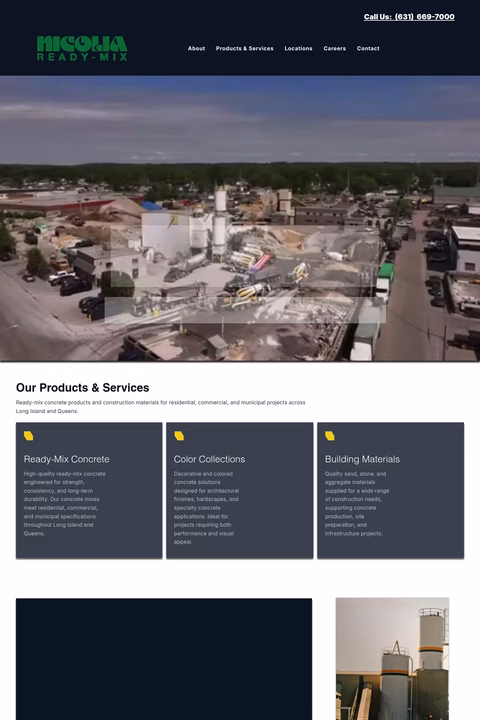480x720 pixels.
Task: Click the Building Materials description paragraph
Action: click(x=357, y=503)
